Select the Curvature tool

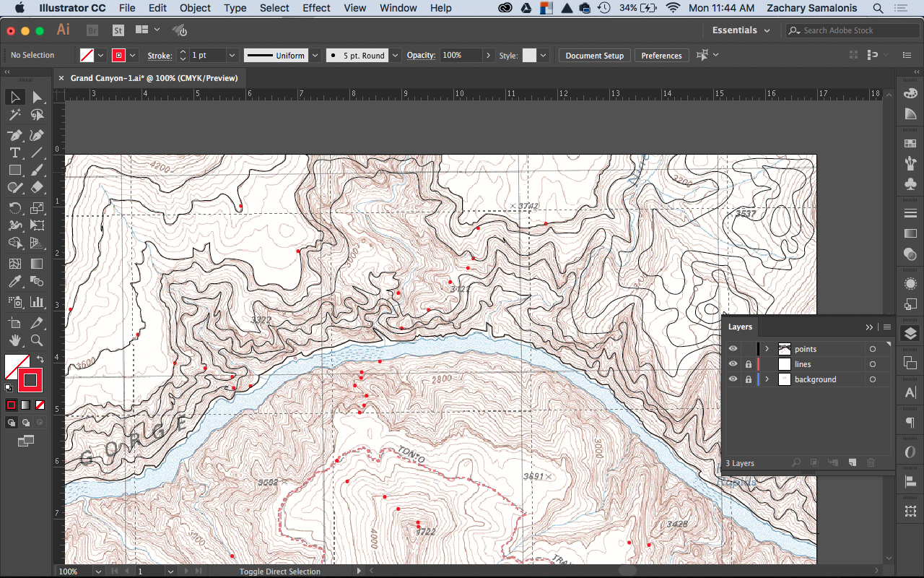coord(37,135)
